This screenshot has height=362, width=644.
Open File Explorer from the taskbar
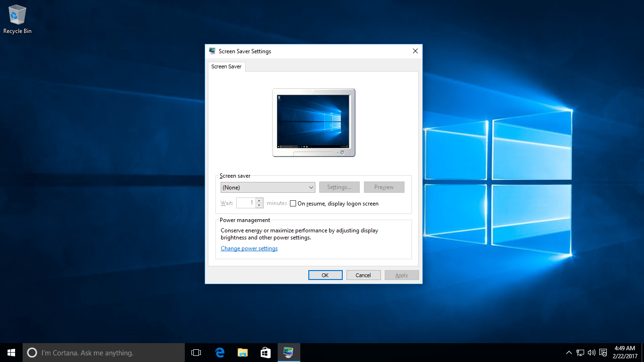242,353
